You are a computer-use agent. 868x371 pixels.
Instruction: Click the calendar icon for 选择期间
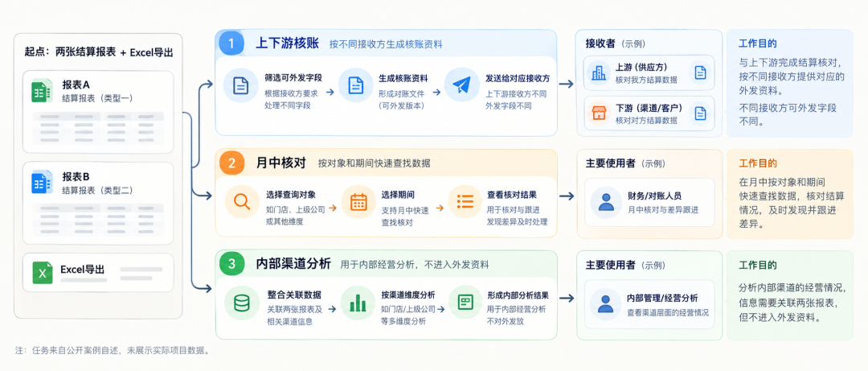358,202
